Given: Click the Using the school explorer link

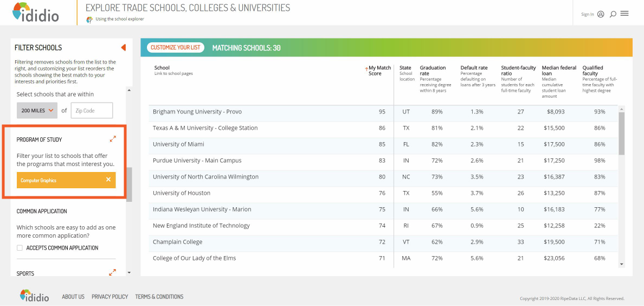Looking at the screenshot, I should [x=119, y=19].
